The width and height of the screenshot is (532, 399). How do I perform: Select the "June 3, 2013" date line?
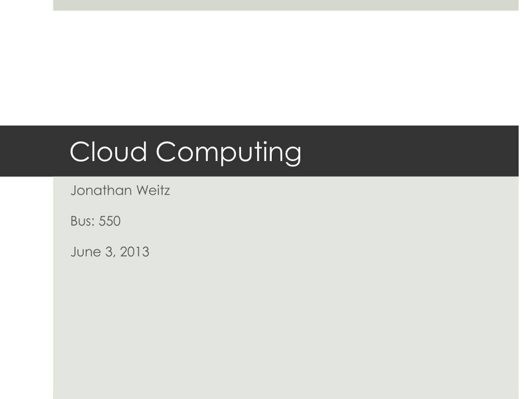[x=110, y=252]
